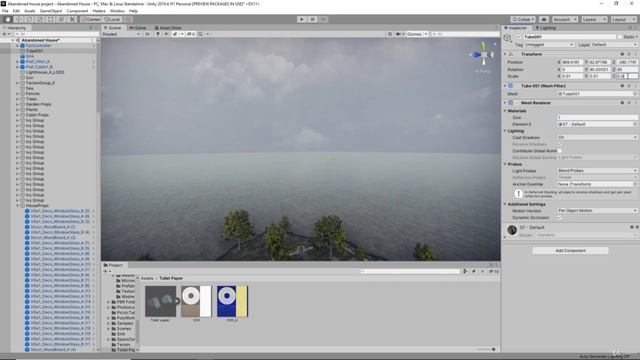Open Mesh Renderer component preset icon

click(x=629, y=103)
